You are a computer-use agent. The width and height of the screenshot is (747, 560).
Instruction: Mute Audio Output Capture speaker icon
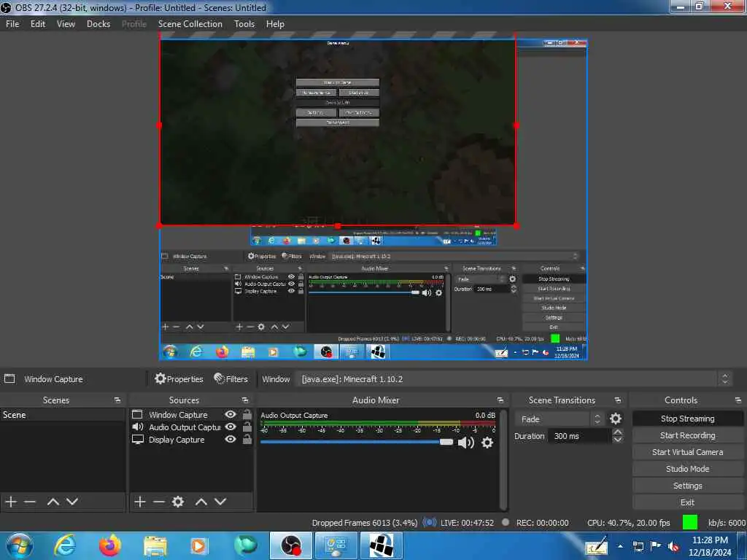[x=465, y=443]
